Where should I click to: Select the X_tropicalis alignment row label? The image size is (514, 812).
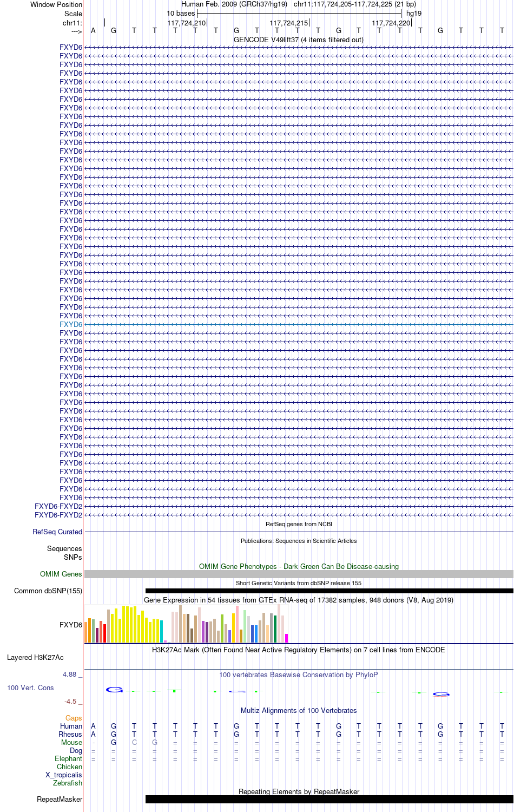coord(64,775)
